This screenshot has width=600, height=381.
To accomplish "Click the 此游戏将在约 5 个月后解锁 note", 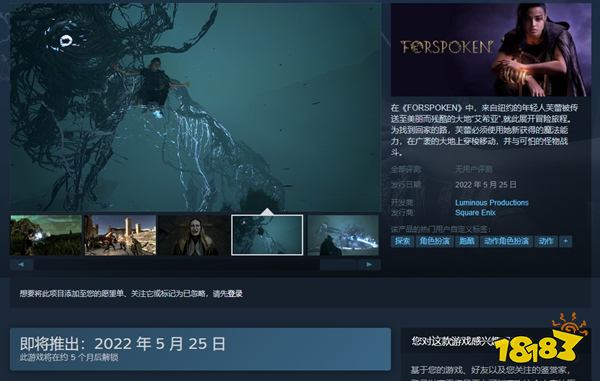I will point(69,358).
